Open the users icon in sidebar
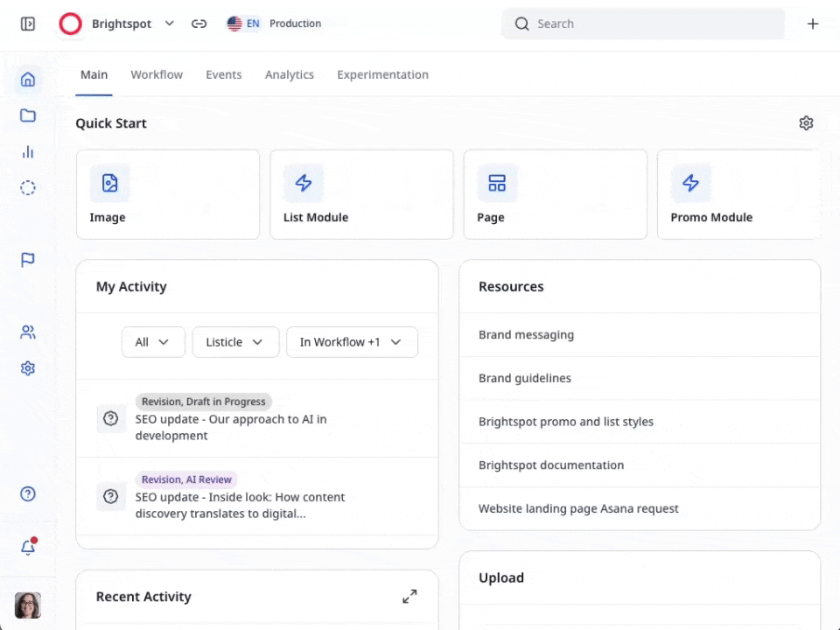This screenshot has width=840, height=630. (x=28, y=332)
